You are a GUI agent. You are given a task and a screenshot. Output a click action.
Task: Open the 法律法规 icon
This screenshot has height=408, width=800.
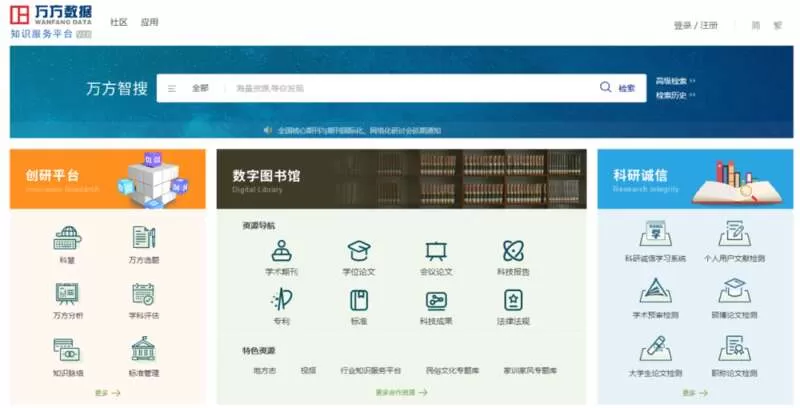pyautogui.click(x=513, y=300)
